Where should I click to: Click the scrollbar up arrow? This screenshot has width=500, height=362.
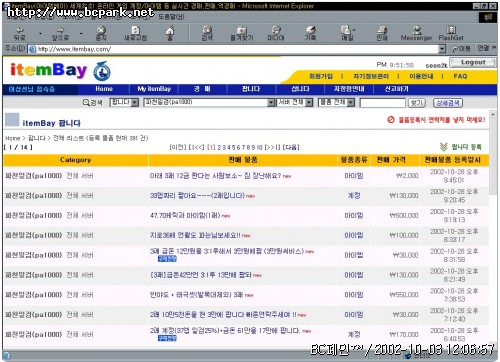[493, 114]
